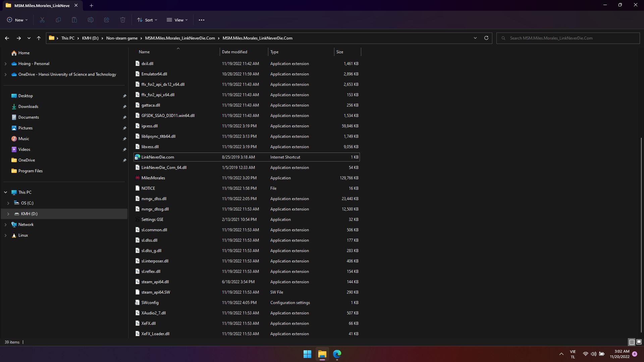Click the Rename icon in toolbar
The height and width of the screenshot is (362, 644).
click(91, 20)
